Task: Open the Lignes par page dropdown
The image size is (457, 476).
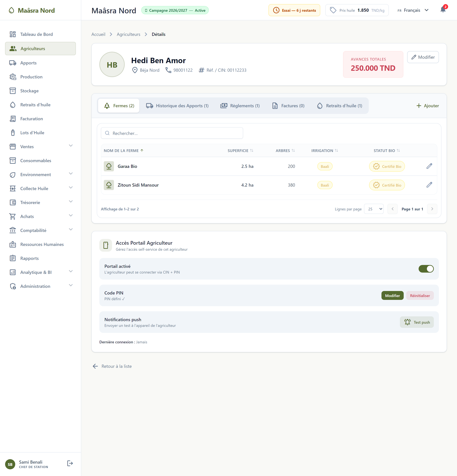Action: click(x=374, y=209)
